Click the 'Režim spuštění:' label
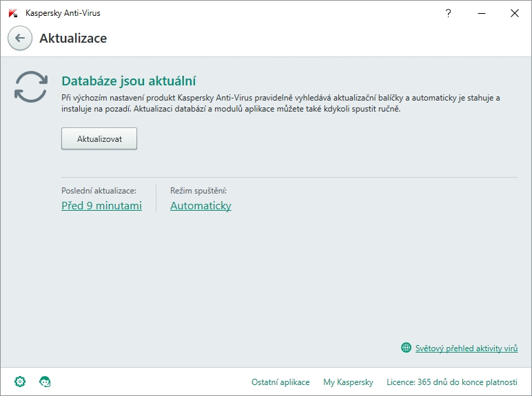This screenshot has width=532, height=396. point(198,191)
